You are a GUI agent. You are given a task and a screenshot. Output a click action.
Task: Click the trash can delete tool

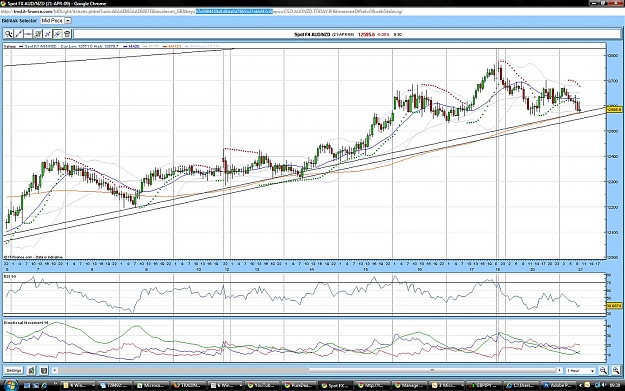pyautogui.click(x=67, y=34)
